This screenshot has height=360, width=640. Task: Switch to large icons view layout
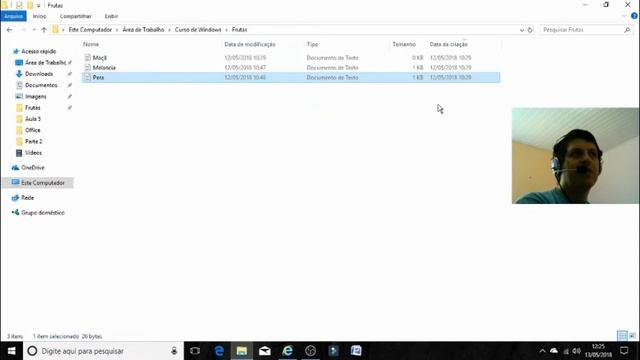click(x=632, y=336)
